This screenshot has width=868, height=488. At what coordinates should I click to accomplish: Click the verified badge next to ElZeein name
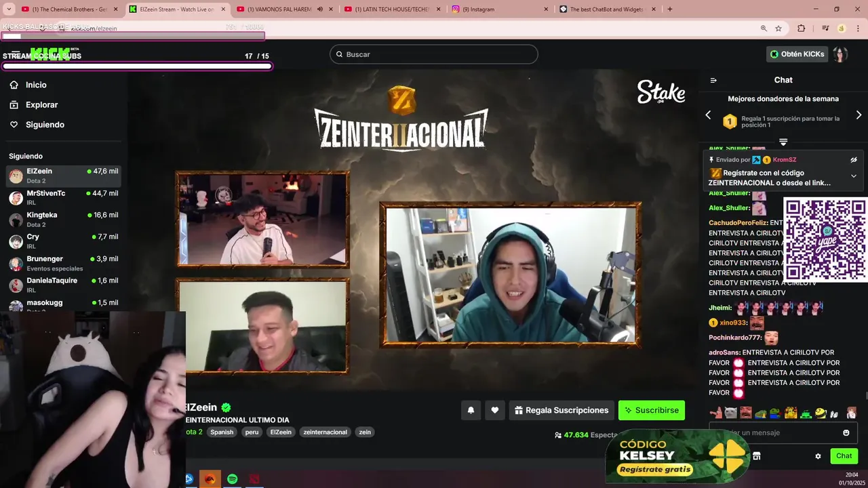(x=226, y=407)
